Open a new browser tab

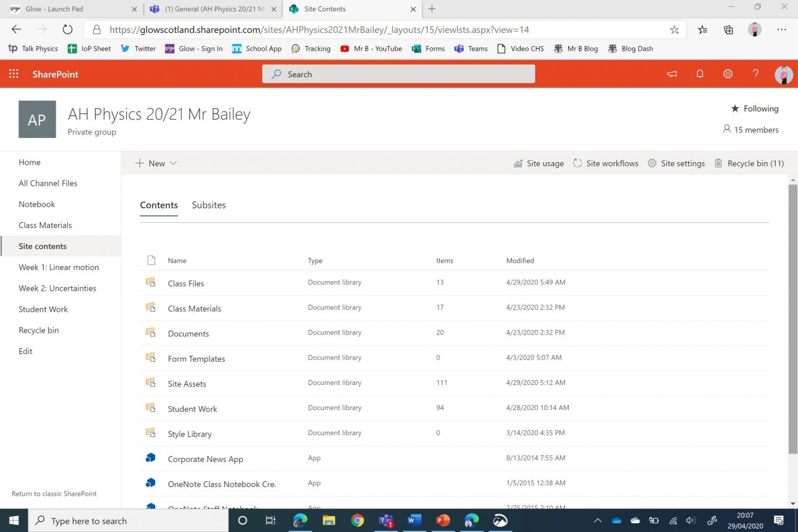tap(432, 9)
